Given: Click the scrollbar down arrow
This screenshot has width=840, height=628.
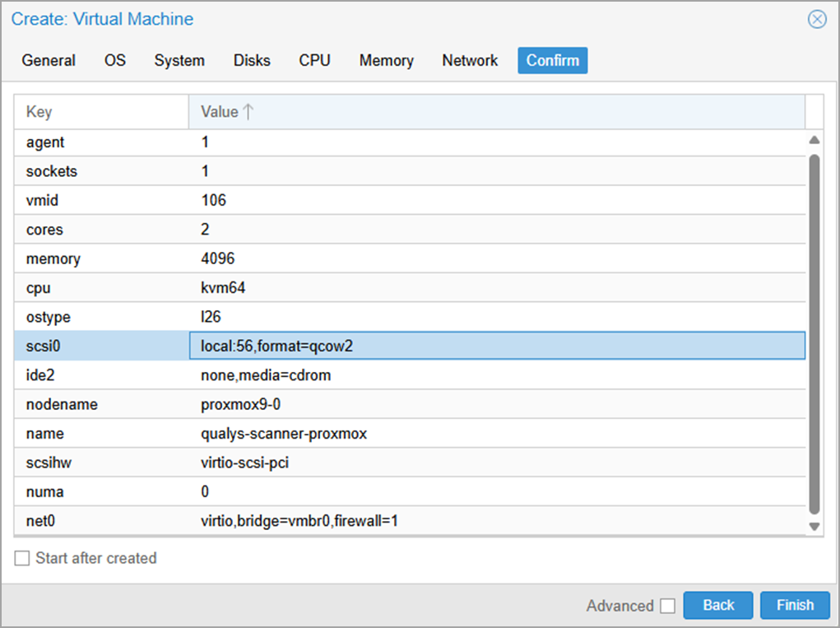Looking at the screenshot, I should click(x=814, y=526).
